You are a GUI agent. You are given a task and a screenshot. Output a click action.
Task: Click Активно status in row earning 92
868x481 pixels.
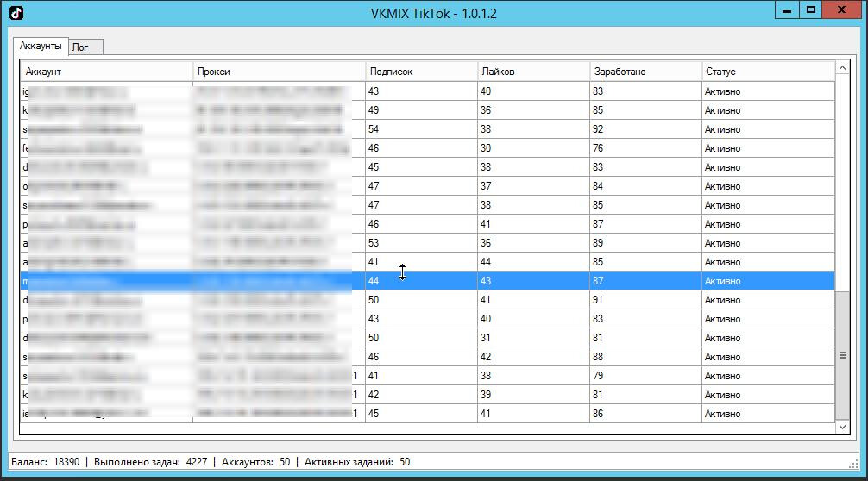(768, 129)
